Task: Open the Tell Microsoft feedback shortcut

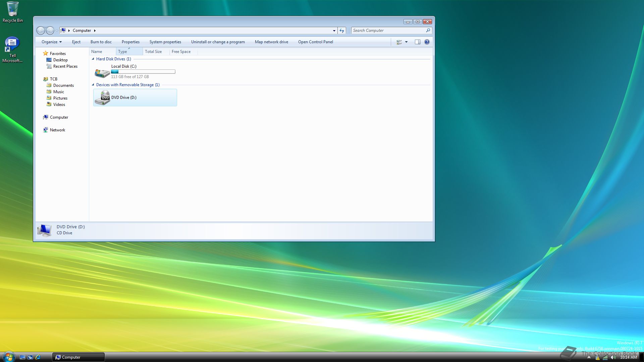Action: pyautogui.click(x=12, y=50)
